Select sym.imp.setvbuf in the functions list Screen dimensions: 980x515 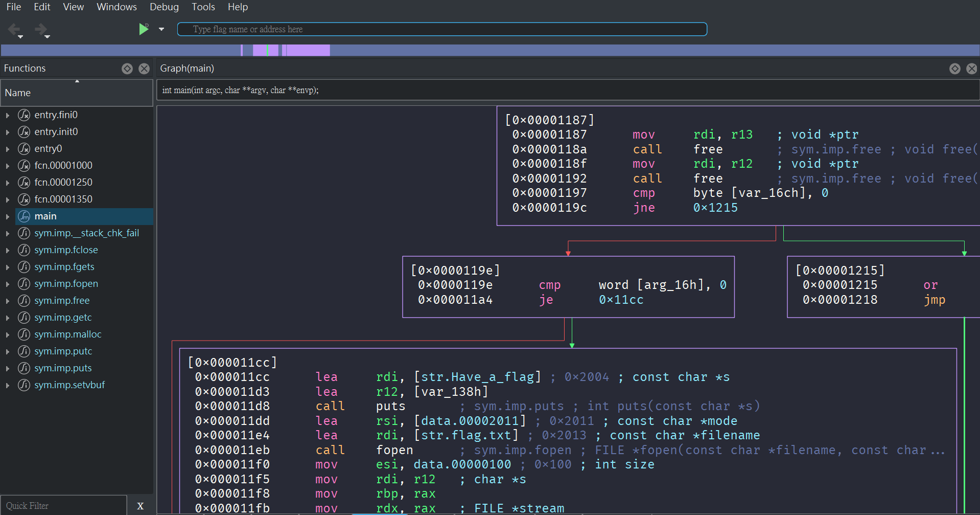point(69,385)
